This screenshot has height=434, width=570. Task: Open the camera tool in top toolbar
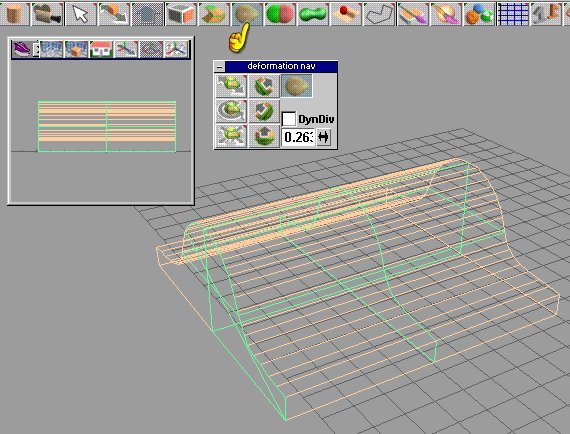pos(47,14)
